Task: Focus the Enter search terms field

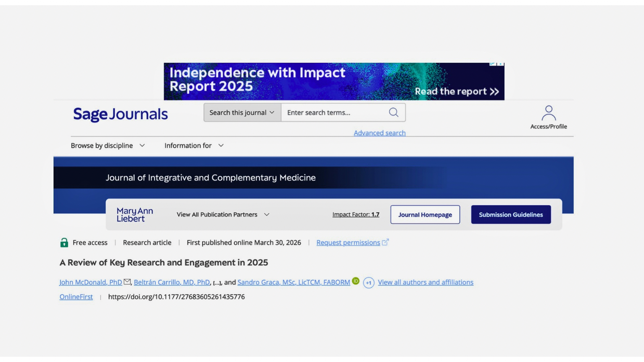Action: (334, 113)
